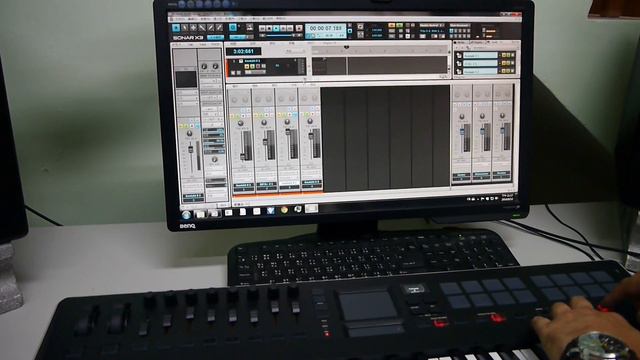The height and width of the screenshot is (360, 640).
Task: Solo the track in track view
Action: [252, 66]
